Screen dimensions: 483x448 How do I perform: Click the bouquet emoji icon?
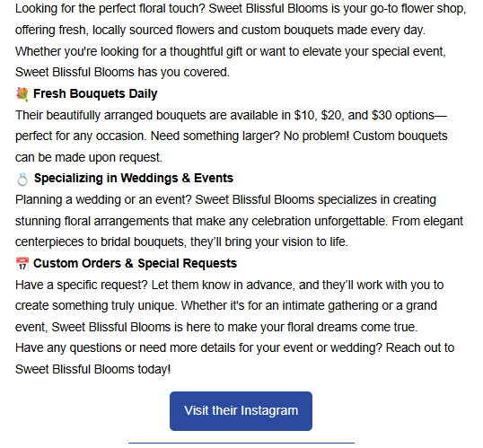22,94
